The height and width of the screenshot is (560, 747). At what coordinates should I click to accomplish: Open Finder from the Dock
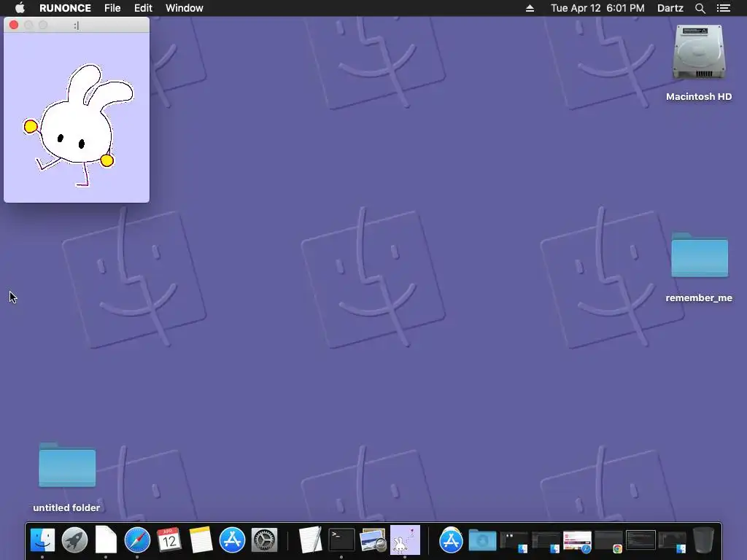[x=42, y=541]
